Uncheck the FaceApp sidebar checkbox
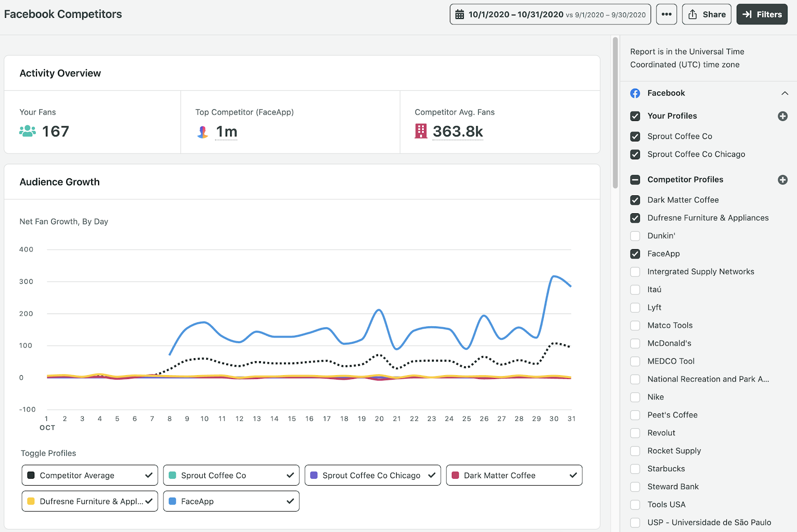The width and height of the screenshot is (797, 532). coord(635,254)
